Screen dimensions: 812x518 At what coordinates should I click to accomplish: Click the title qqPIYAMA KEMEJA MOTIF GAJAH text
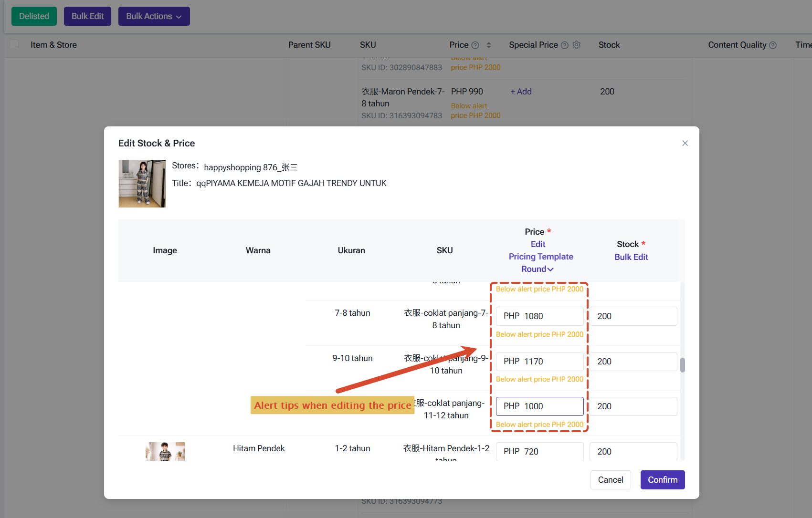point(291,183)
